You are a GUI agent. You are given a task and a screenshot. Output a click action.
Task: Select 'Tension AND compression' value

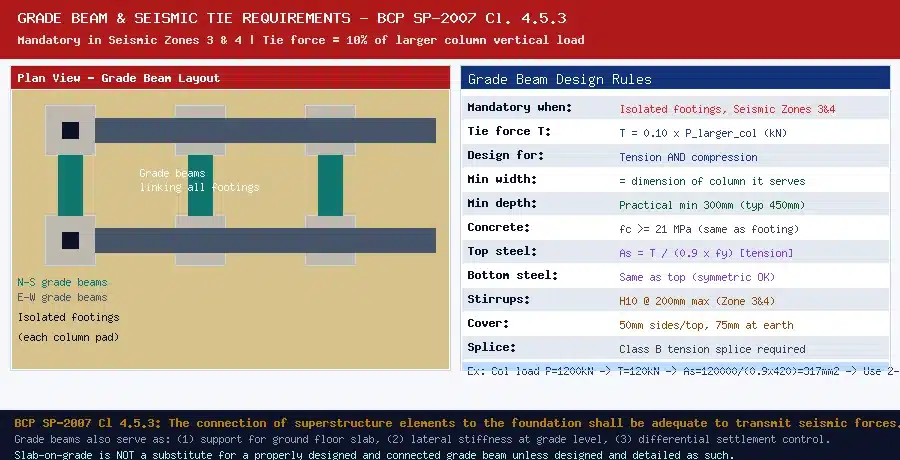[688, 157]
